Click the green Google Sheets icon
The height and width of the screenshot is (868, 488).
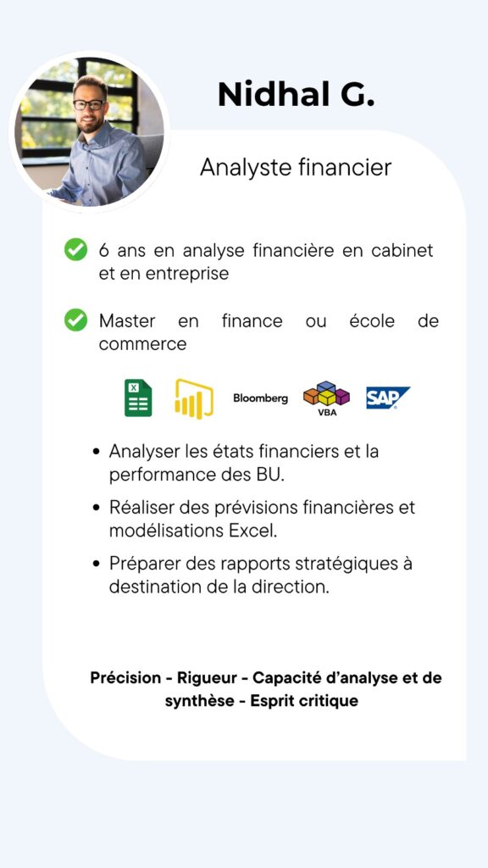coord(138,398)
